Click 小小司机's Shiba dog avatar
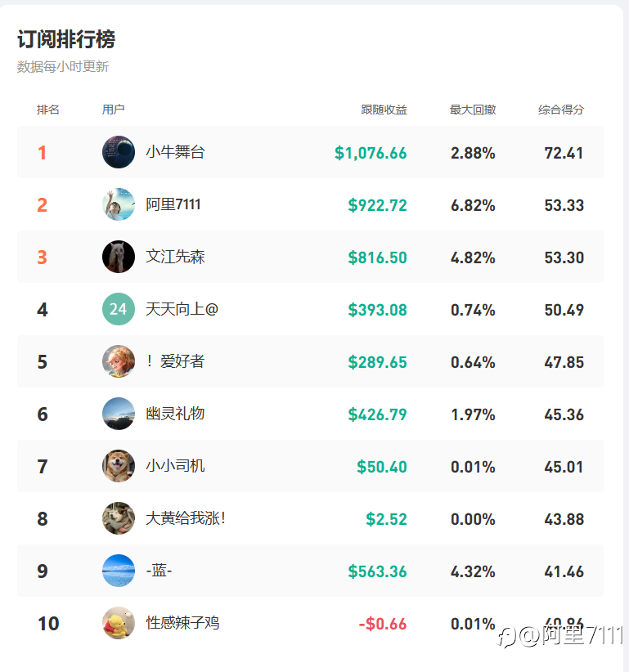Image resolution: width=629 pixels, height=672 pixels. [x=119, y=466]
